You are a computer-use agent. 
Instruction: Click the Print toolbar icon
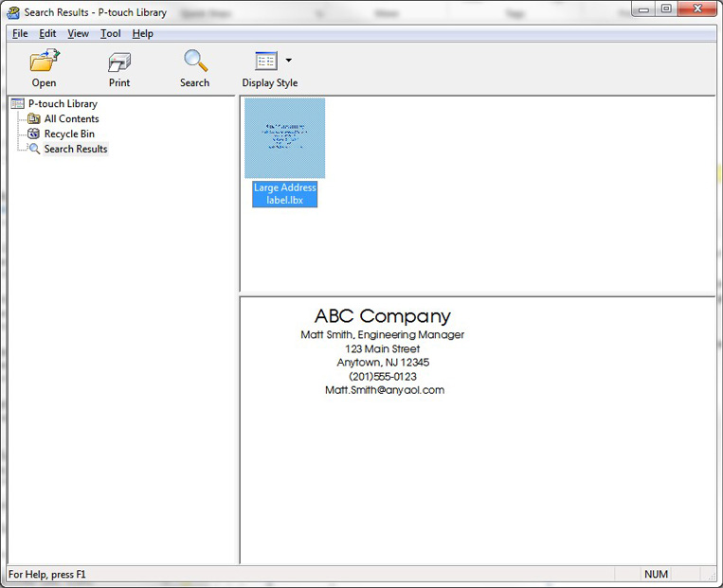(119, 62)
